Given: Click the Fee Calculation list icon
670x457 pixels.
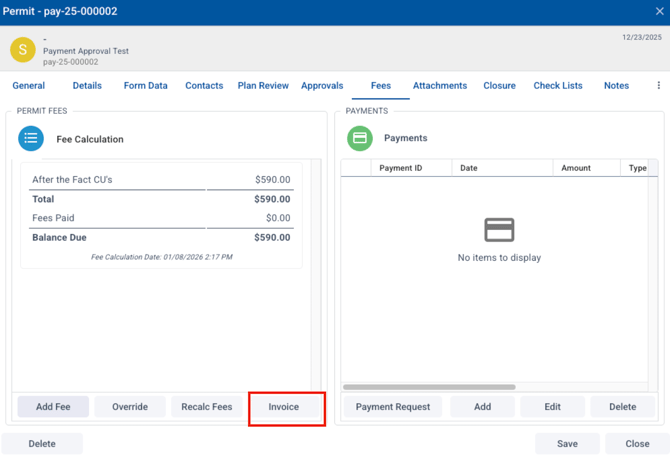Looking at the screenshot, I should (x=31, y=139).
